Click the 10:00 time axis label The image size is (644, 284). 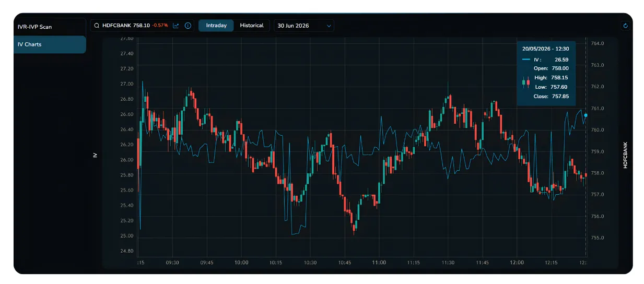241,263
